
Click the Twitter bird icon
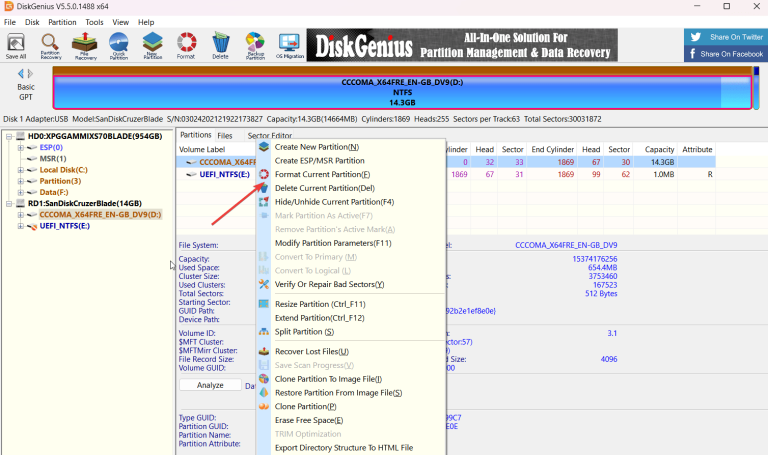pos(696,37)
